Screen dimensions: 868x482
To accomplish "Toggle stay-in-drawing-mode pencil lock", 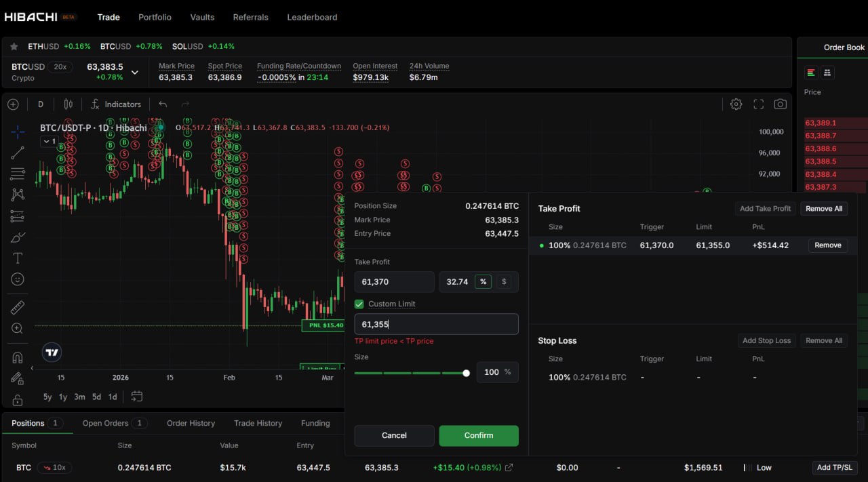I will coord(18,378).
